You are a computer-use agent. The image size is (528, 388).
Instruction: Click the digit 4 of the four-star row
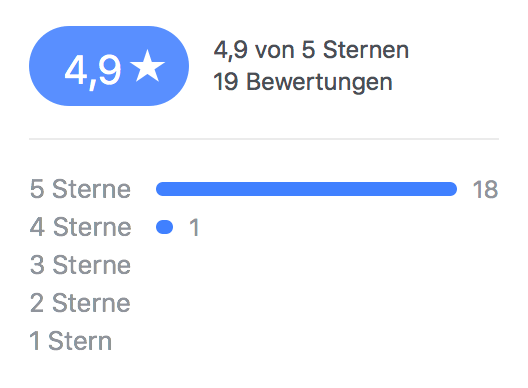pos(37,227)
